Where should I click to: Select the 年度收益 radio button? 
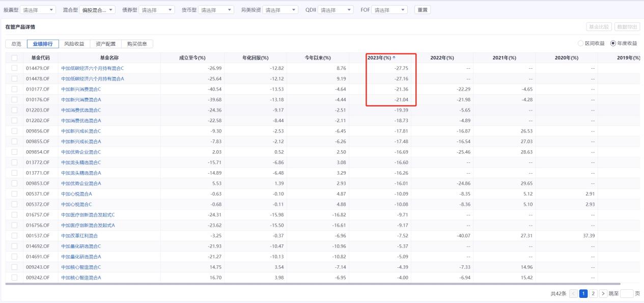(613, 44)
